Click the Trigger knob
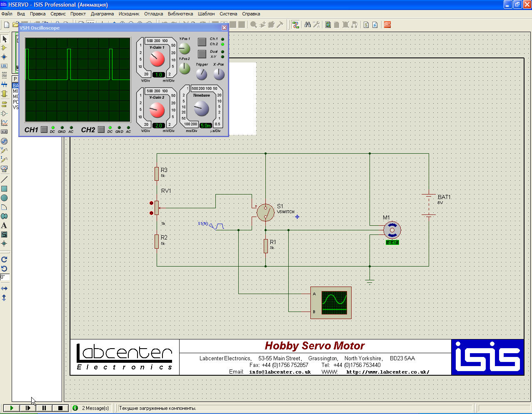532x414 pixels. [202, 74]
